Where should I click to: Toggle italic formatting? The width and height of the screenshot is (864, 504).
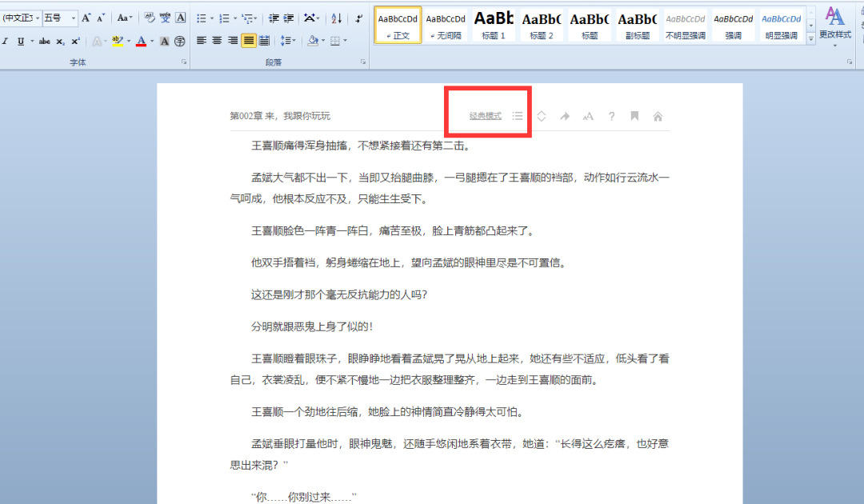(x=6, y=41)
